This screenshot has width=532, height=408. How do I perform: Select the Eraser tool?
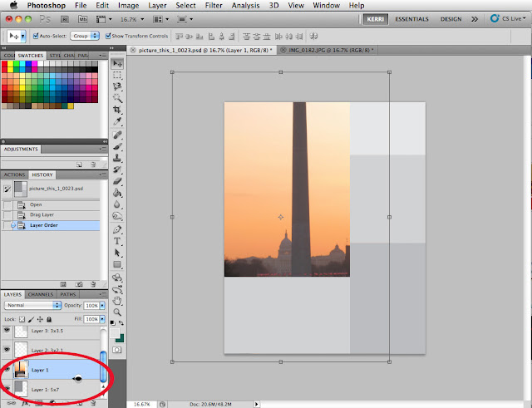[117, 180]
